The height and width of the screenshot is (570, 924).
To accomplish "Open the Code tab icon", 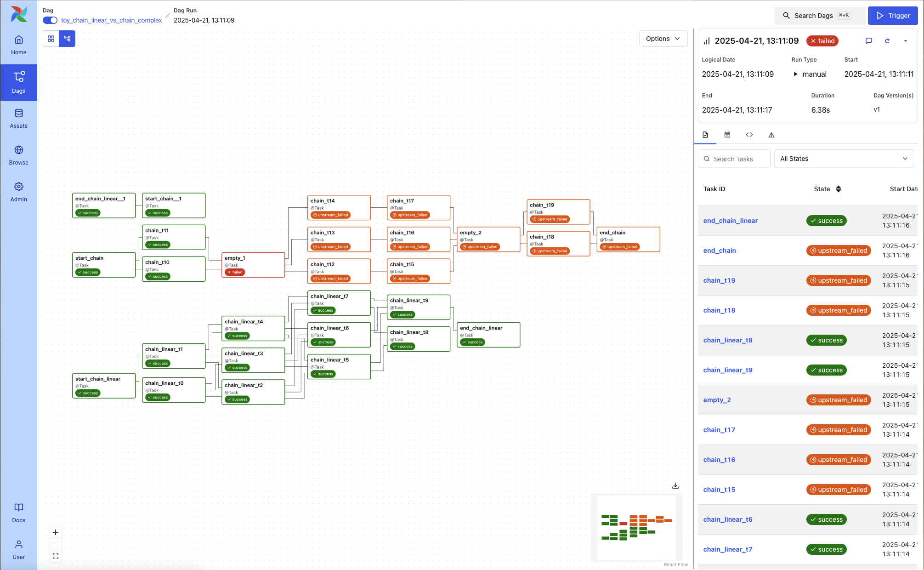I will [x=749, y=135].
